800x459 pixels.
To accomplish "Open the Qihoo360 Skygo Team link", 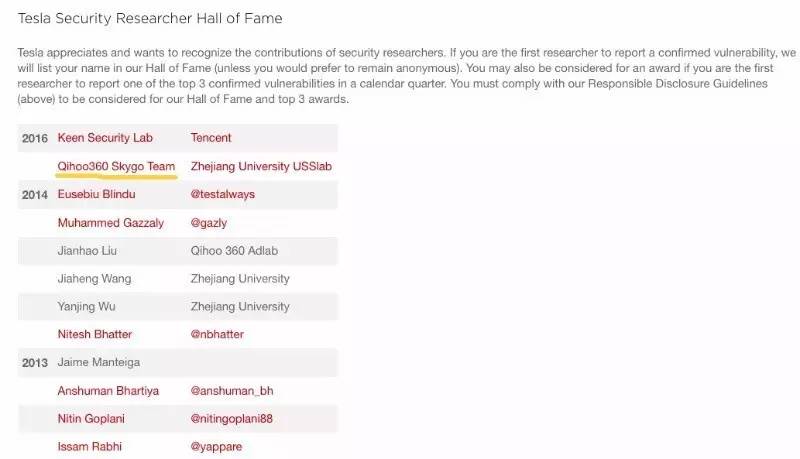I will coord(116,166).
